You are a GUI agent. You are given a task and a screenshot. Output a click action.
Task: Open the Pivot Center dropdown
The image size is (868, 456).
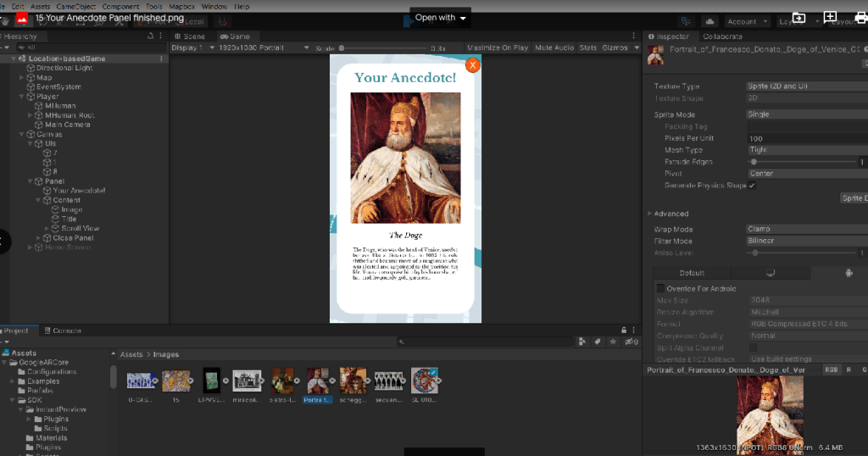click(x=807, y=173)
